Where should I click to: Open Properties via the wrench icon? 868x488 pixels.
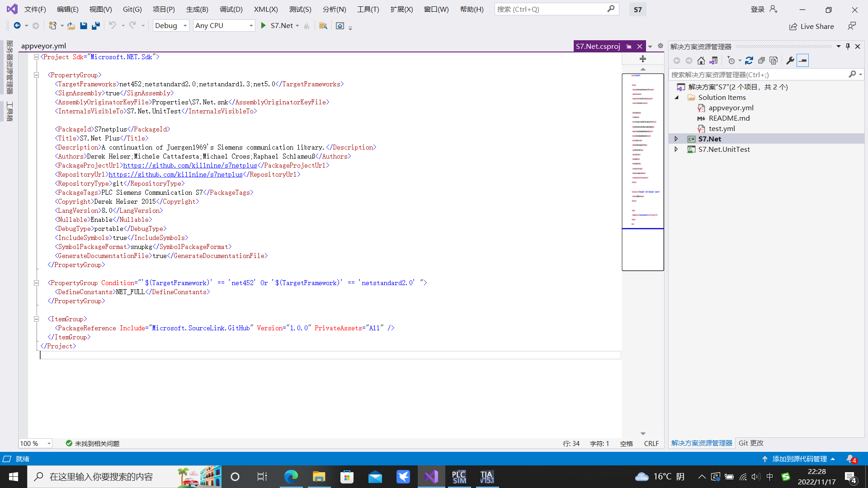tap(790, 60)
